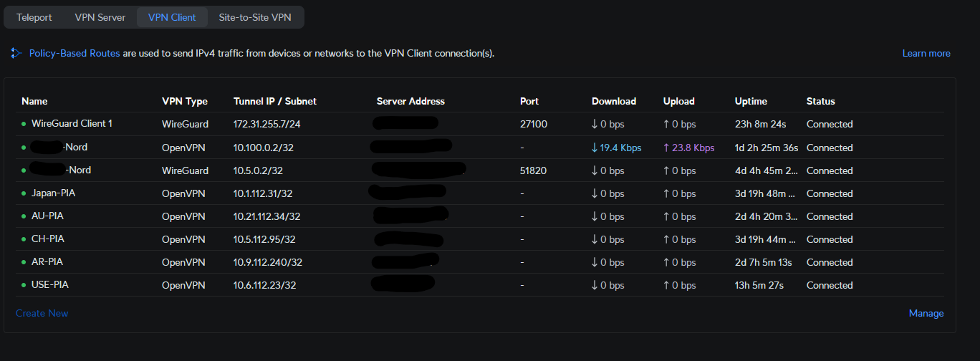
Task: Click the green status dot for USE-PIA
Action: pyautogui.click(x=24, y=285)
